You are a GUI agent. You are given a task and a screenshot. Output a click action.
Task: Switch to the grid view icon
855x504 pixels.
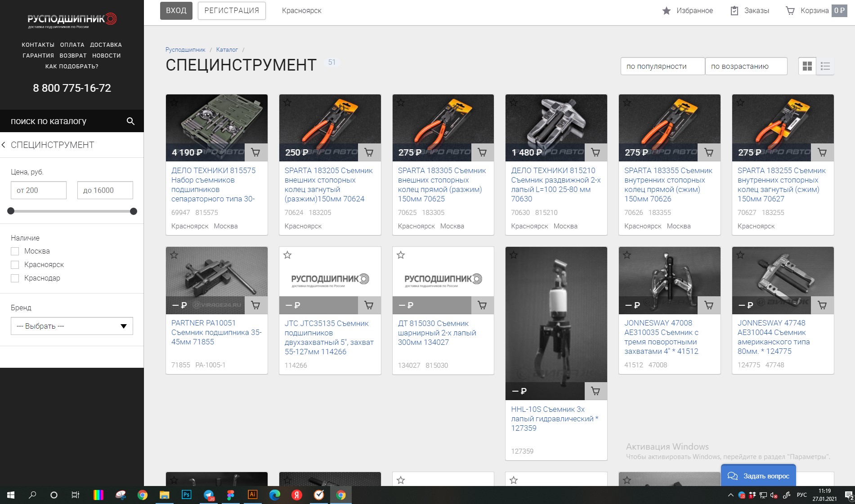807,66
